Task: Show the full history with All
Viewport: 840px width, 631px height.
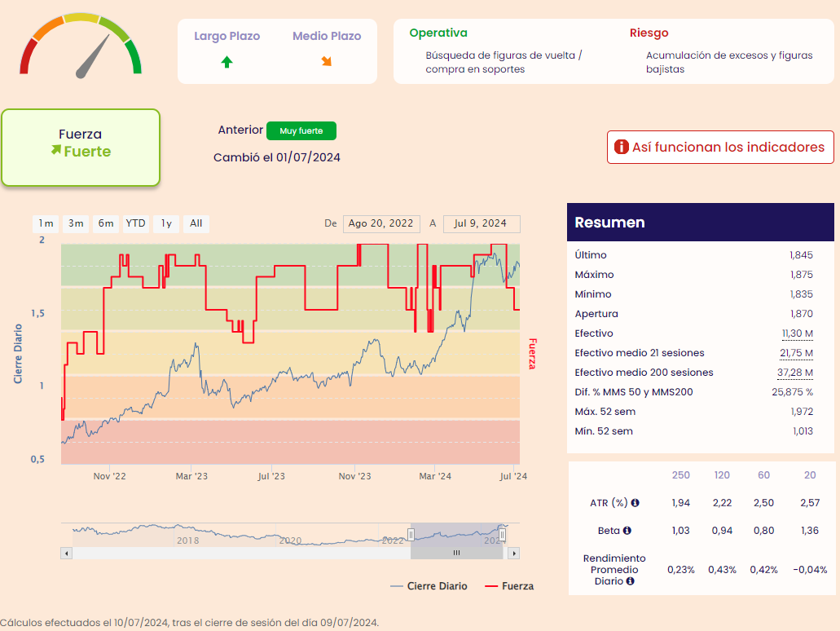Action: tap(196, 223)
